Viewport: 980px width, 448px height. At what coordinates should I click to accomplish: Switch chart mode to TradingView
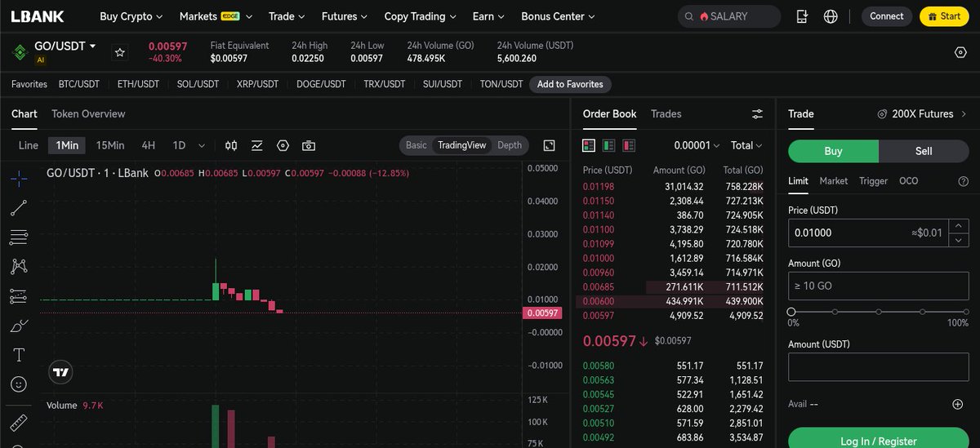click(x=461, y=145)
